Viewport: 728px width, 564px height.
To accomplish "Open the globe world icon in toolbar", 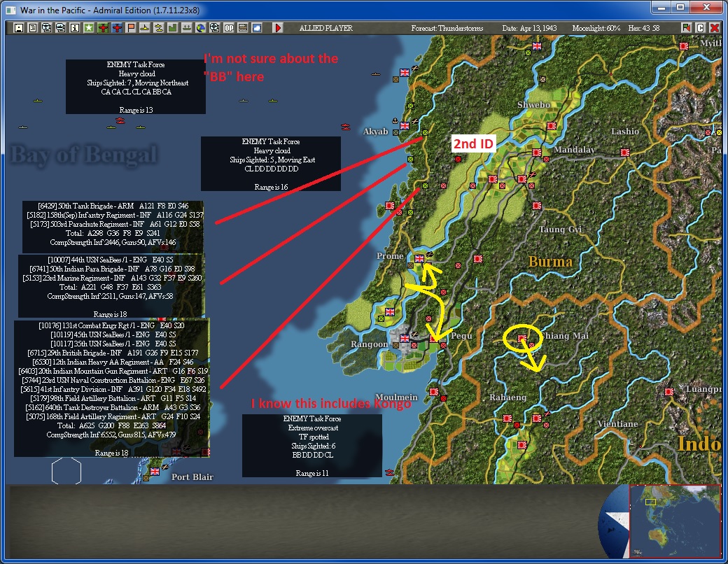I will point(200,28).
